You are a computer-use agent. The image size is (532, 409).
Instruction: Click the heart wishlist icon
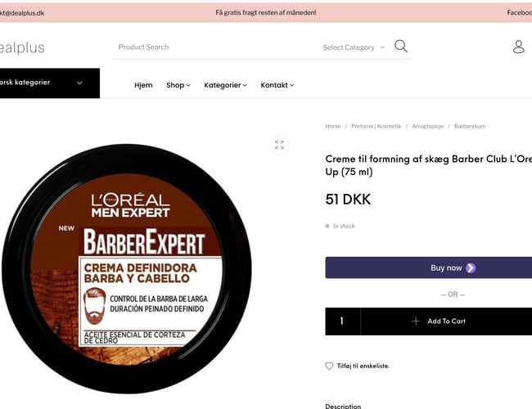[x=329, y=366]
